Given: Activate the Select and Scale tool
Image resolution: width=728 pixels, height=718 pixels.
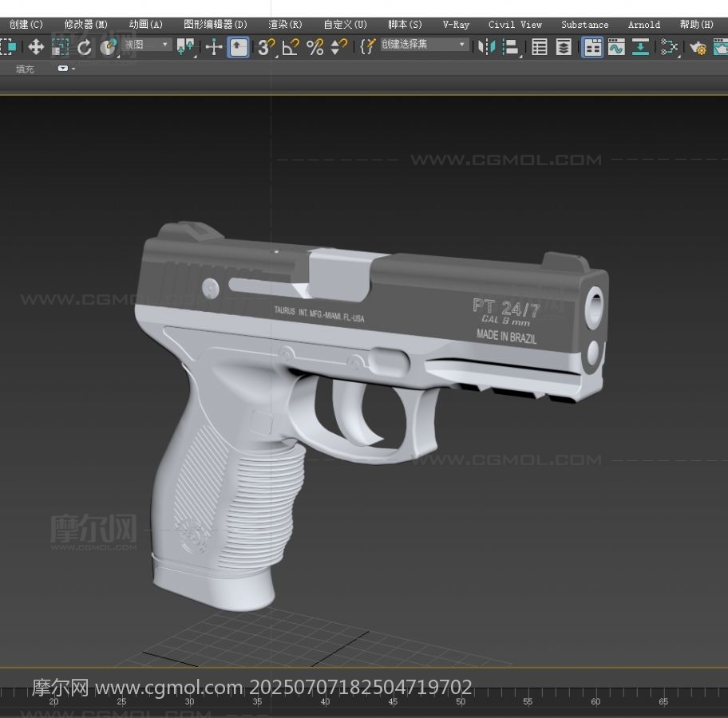Looking at the screenshot, I should [x=60, y=47].
